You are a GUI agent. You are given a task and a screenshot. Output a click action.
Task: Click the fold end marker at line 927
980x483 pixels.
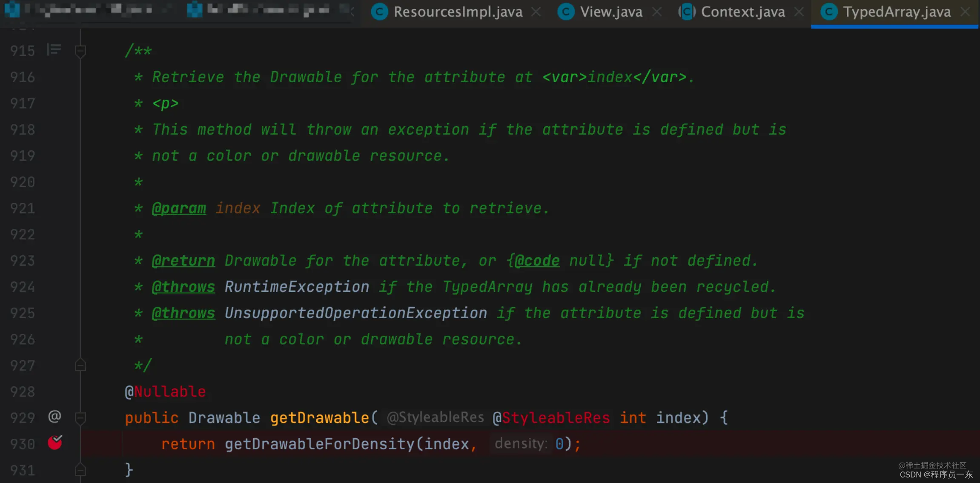[80, 365]
